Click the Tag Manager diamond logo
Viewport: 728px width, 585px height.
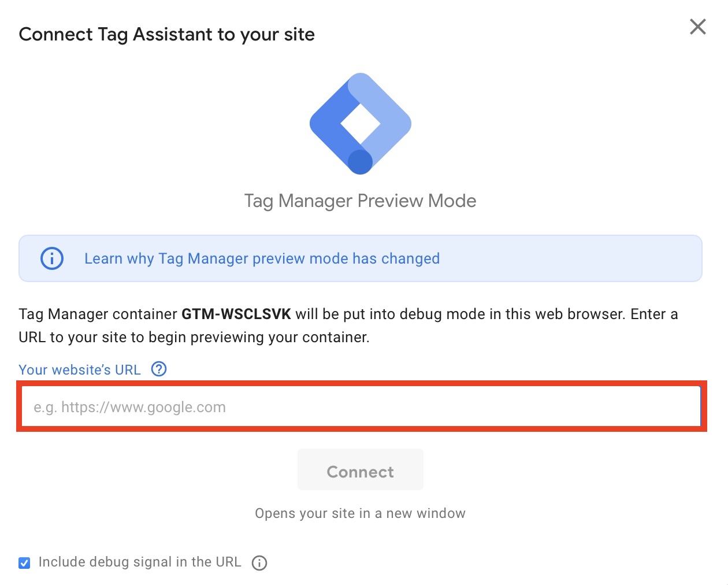click(360, 123)
